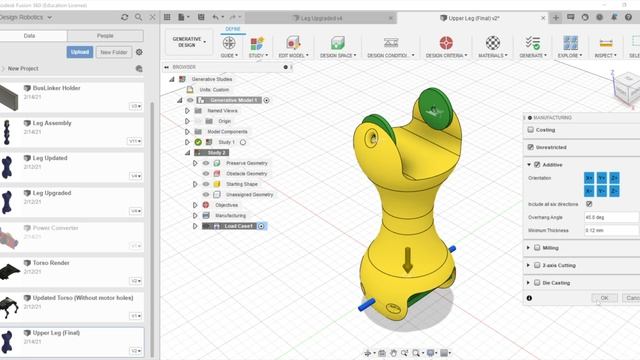Open the BusLinker Holder version dropdown
The width and height of the screenshot is (640, 360).
tap(136, 106)
